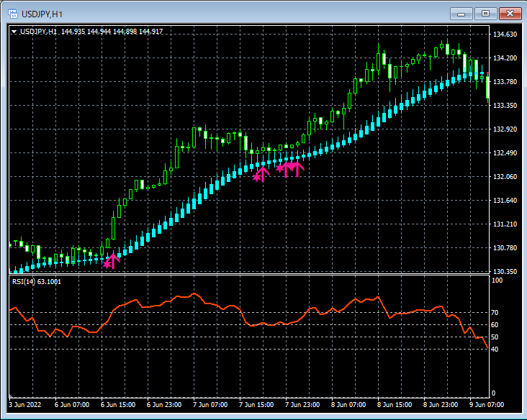Click the RSI 60 level label
Screen dimensions: 527x420
[495, 324]
